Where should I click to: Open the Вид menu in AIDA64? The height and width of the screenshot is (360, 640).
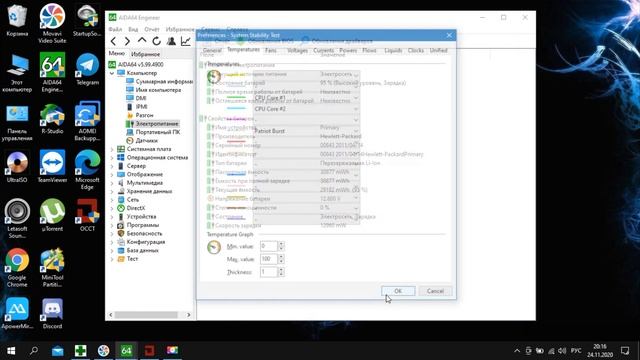133,29
